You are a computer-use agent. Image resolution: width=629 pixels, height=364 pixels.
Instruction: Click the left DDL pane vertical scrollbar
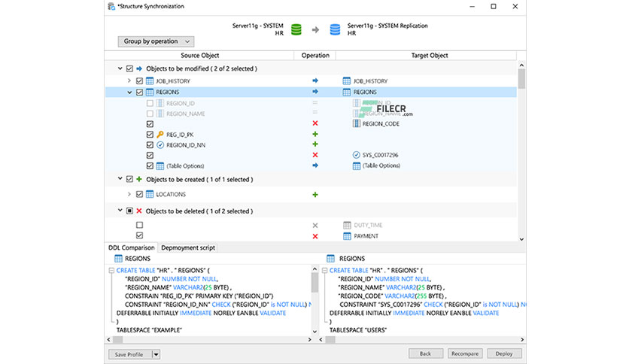[314, 300]
